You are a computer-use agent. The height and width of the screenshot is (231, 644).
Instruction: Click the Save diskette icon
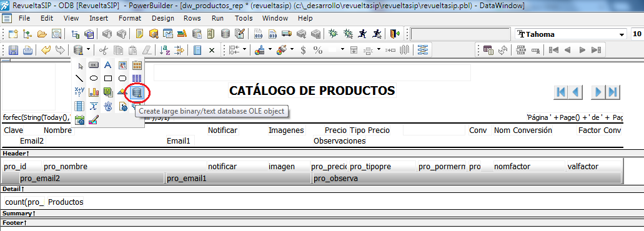14,50
